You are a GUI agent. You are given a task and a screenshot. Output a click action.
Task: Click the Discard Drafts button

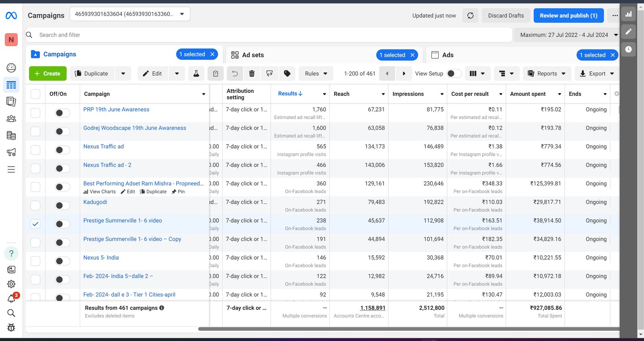pos(506,16)
